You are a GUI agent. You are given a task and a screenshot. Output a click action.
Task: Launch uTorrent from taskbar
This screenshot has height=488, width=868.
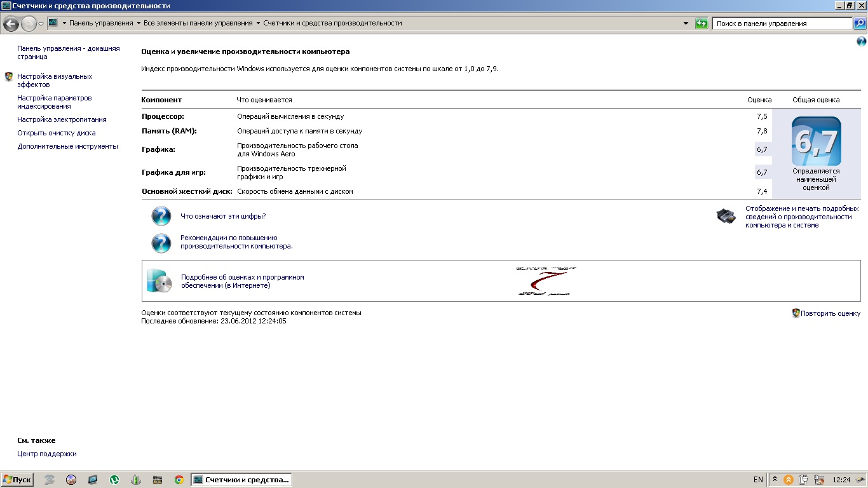114,480
